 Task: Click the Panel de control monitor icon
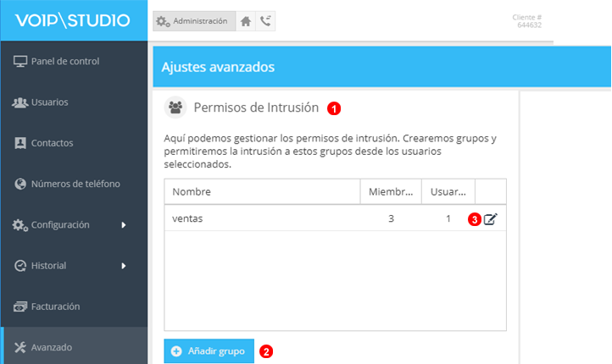[20, 61]
